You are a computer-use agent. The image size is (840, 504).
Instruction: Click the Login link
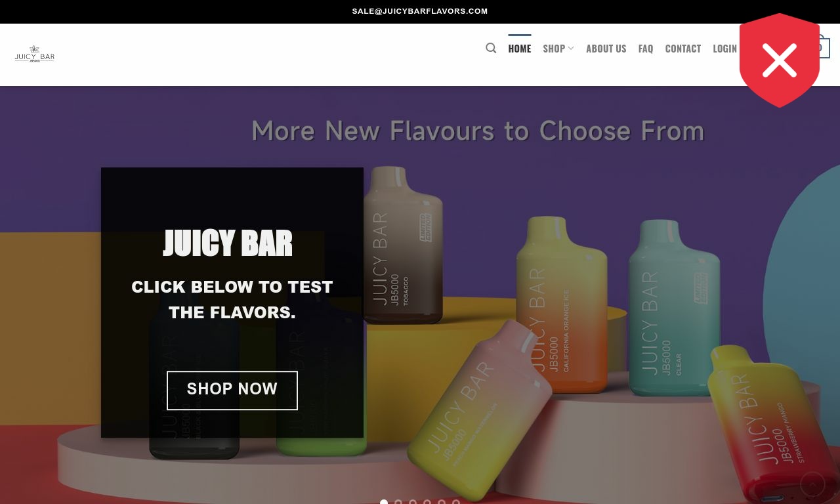point(724,49)
